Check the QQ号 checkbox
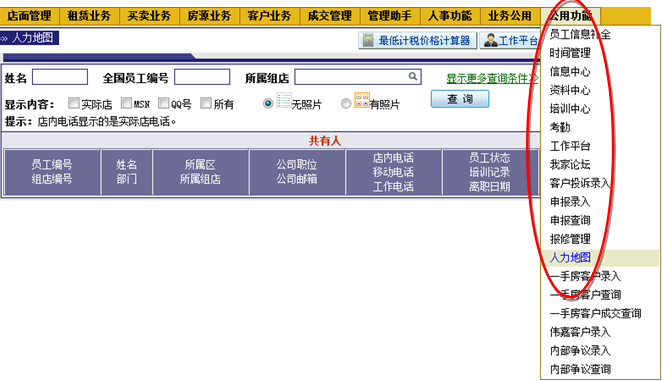The image size is (662, 381). 163,103
